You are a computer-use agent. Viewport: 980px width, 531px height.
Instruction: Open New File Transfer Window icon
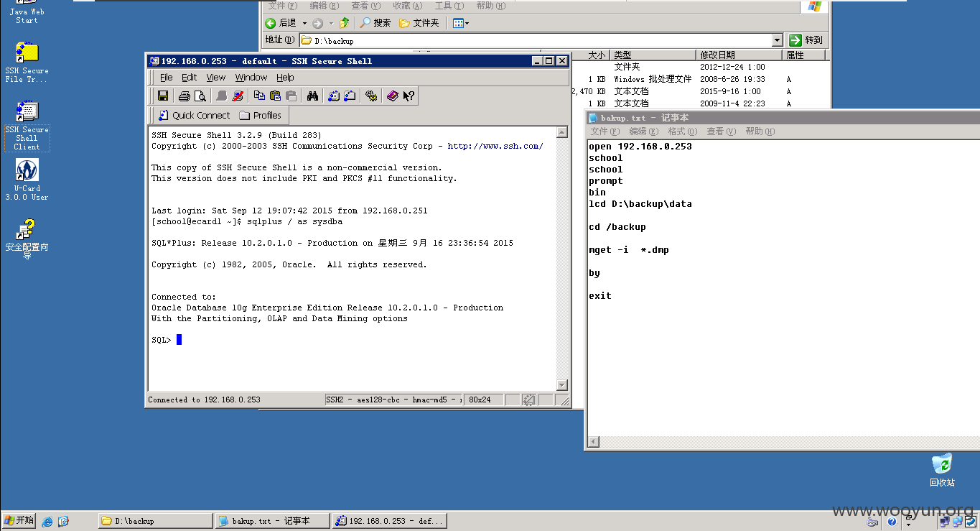pos(350,96)
